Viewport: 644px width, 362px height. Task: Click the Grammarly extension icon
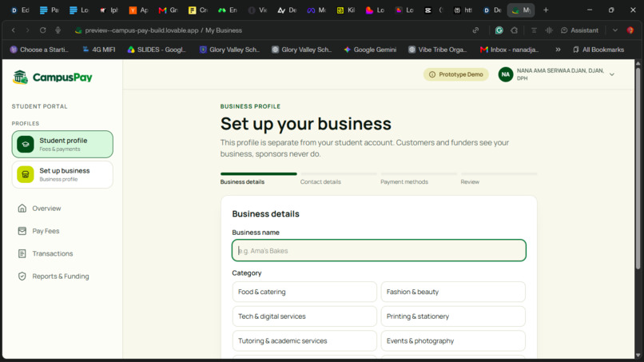pos(499,30)
